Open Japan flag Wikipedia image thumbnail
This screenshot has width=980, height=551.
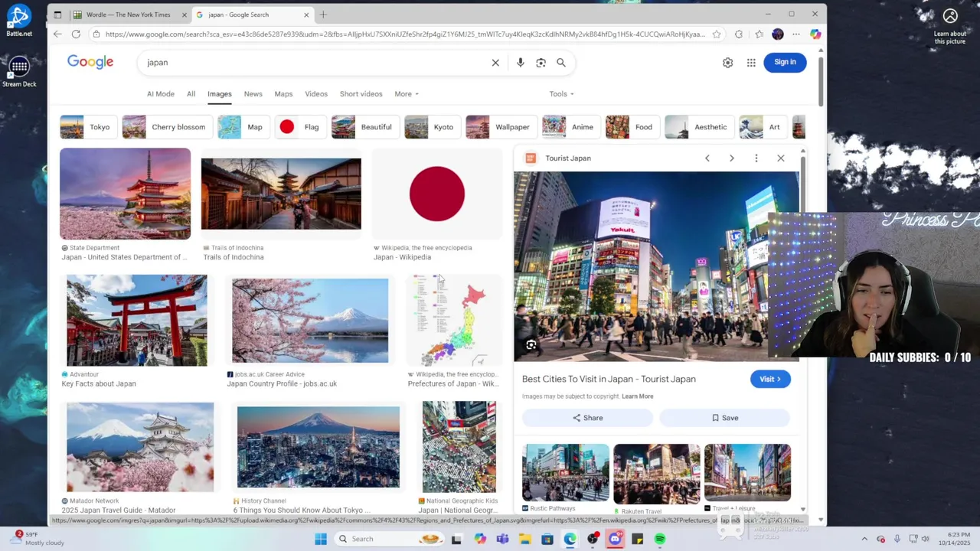[x=437, y=194]
